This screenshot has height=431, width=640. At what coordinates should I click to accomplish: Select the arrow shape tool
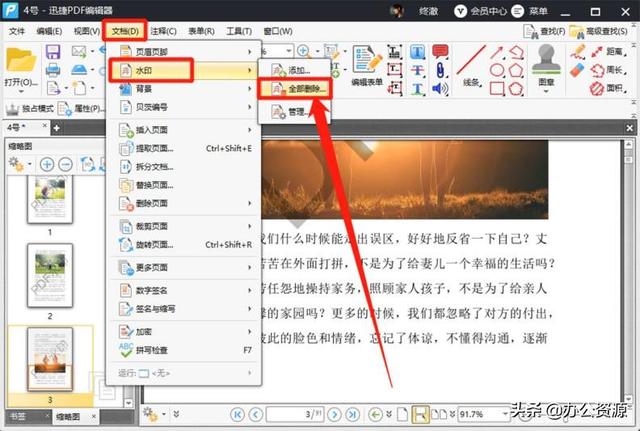coord(497,52)
